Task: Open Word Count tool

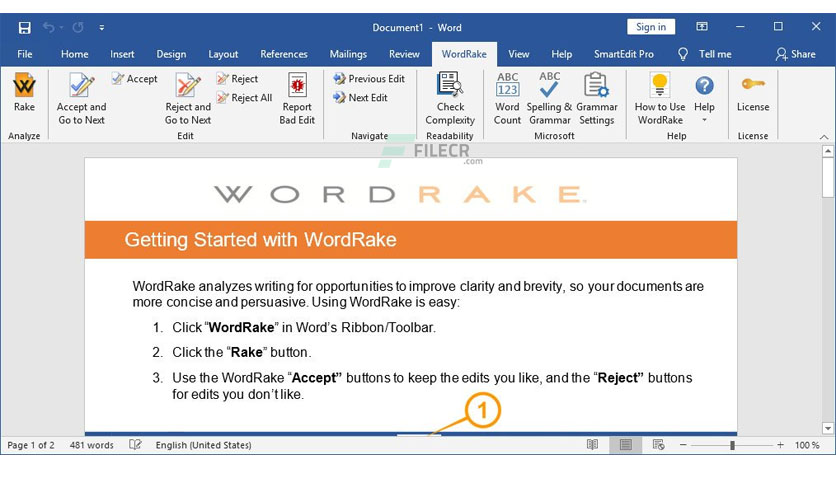Action: pyautogui.click(x=507, y=99)
